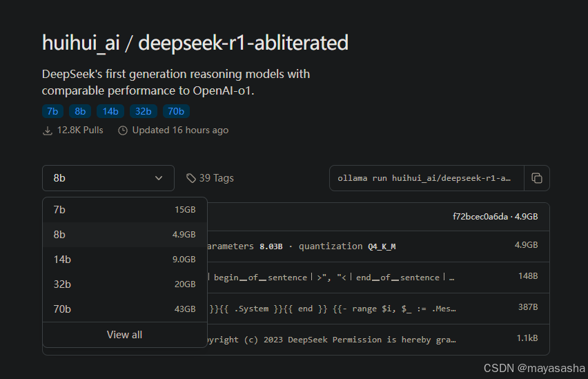Open the huihui_ai namespace in the title

pos(81,43)
